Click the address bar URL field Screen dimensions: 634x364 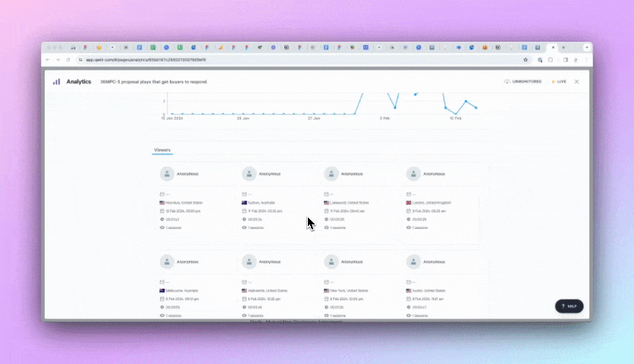pos(300,60)
